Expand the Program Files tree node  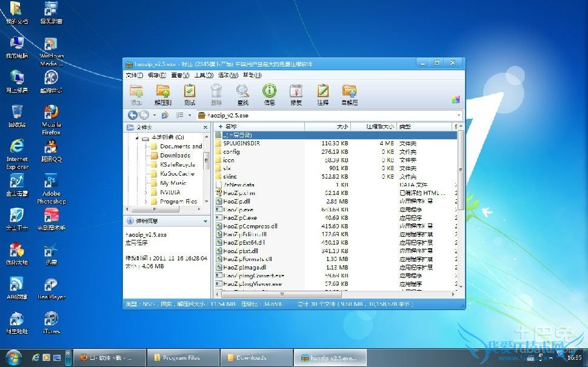tap(146, 201)
